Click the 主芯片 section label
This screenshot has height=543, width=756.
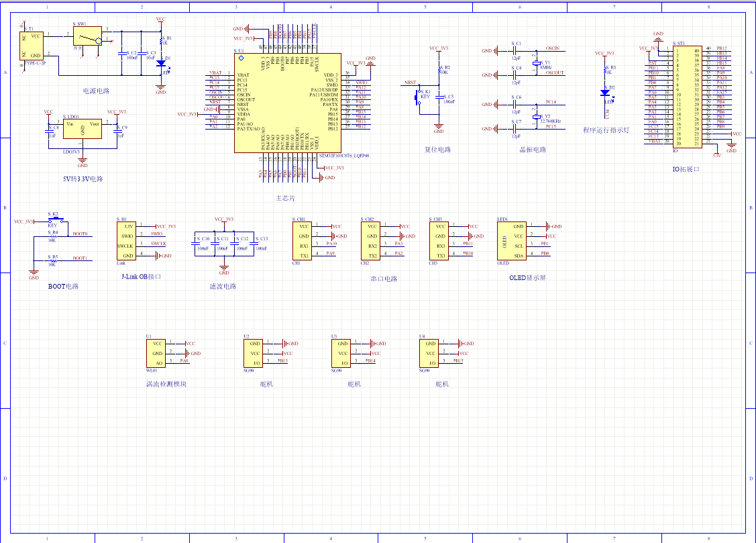tap(286, 199)
